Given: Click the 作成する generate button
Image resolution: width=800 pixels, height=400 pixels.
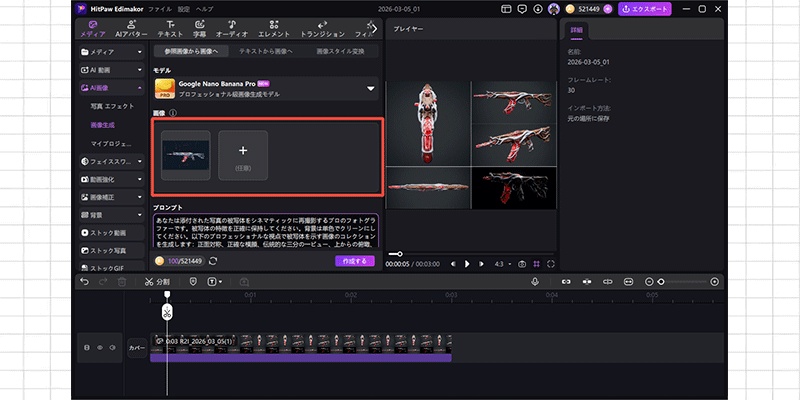Looking at the screenshot, I should click(355, 261).
